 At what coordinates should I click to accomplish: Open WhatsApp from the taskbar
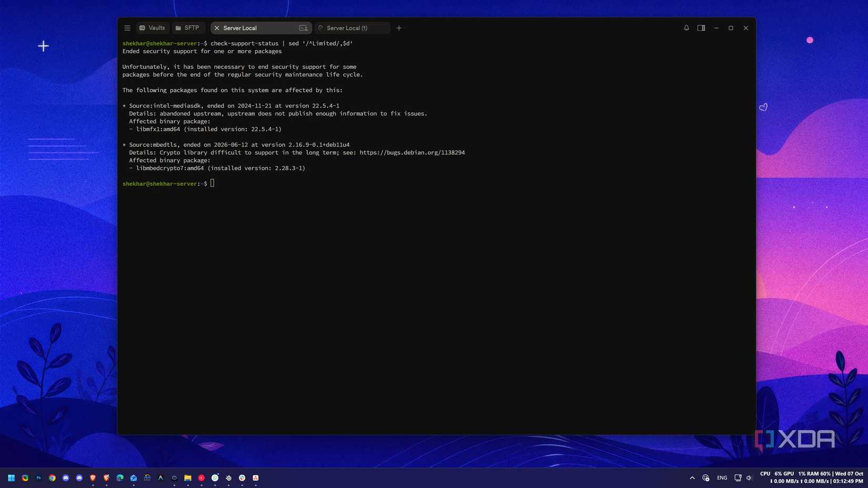tap(215, 478)
